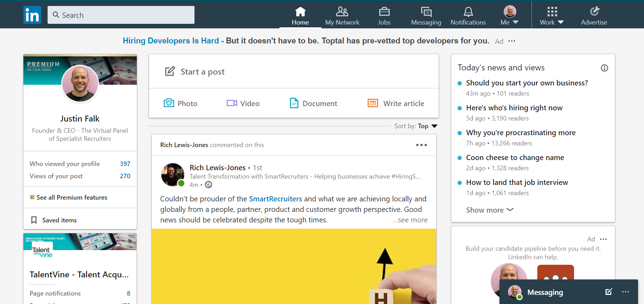Click the Saved items bookmark icon
The height and width of the screenshot is (304, 644).
coord(34,220)
